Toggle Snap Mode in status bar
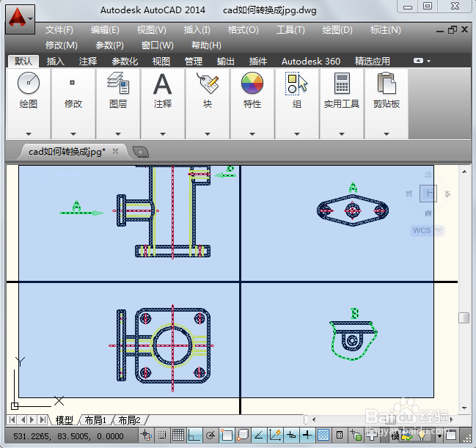This screenshot has height=448, width=476. 162,436
